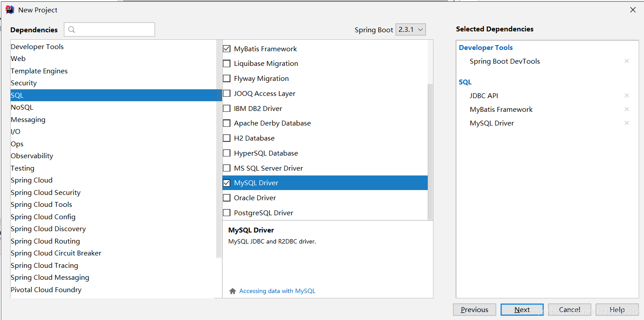644x320 pixels.
Task: Click Developer Tools heading in selected dependencies
Action: point(486,48)
